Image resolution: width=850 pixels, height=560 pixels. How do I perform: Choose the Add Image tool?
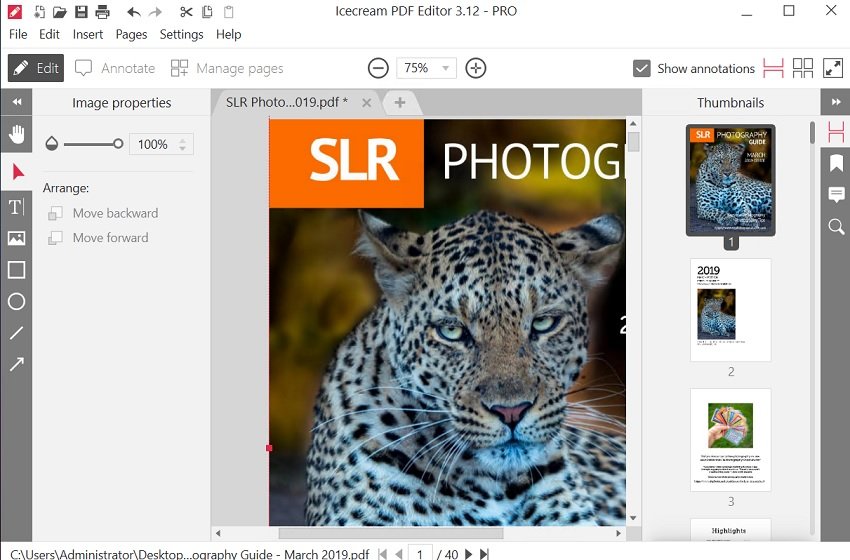click(x=16, y=238)
